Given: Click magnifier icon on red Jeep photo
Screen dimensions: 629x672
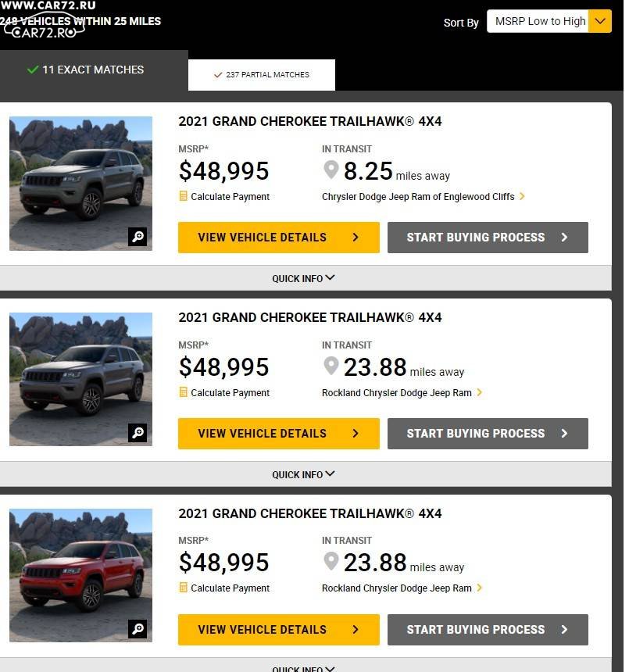Looking at the screenshot, I should pos(138,629).
